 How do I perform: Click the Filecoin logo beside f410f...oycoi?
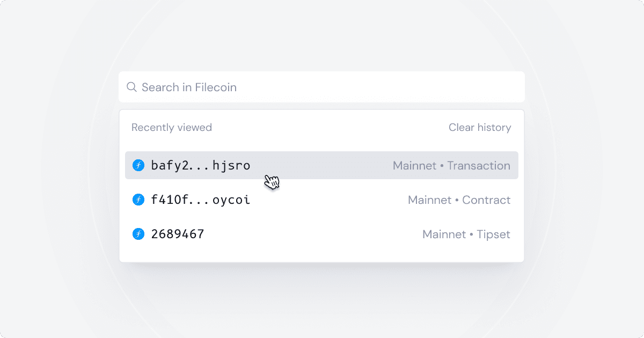[138, 200]
